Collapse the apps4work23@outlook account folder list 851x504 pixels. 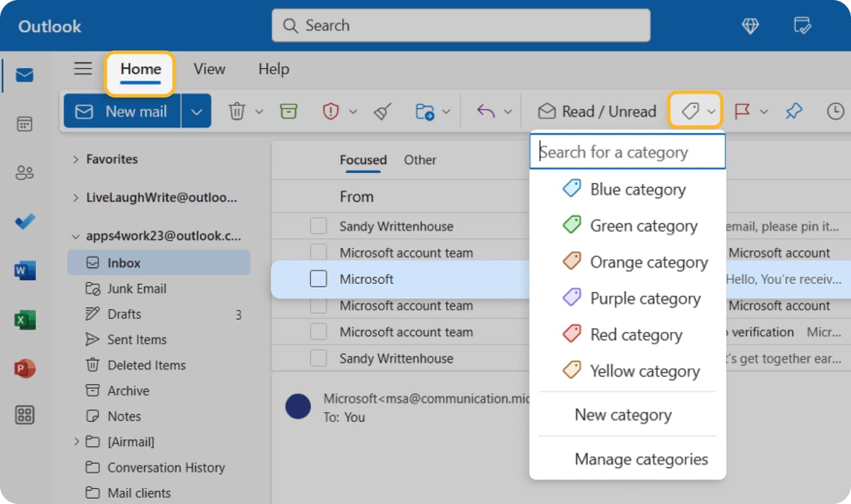[76, 236]
